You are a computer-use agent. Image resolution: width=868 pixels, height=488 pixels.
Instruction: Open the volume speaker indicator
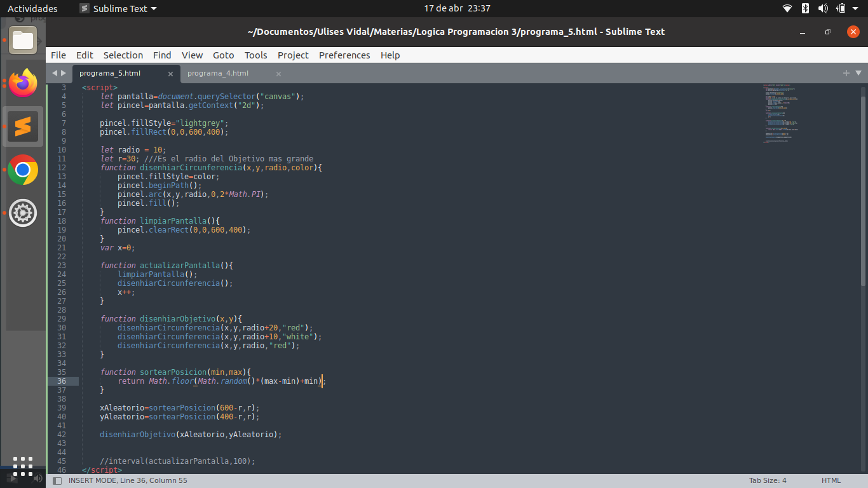click(823, 8)
